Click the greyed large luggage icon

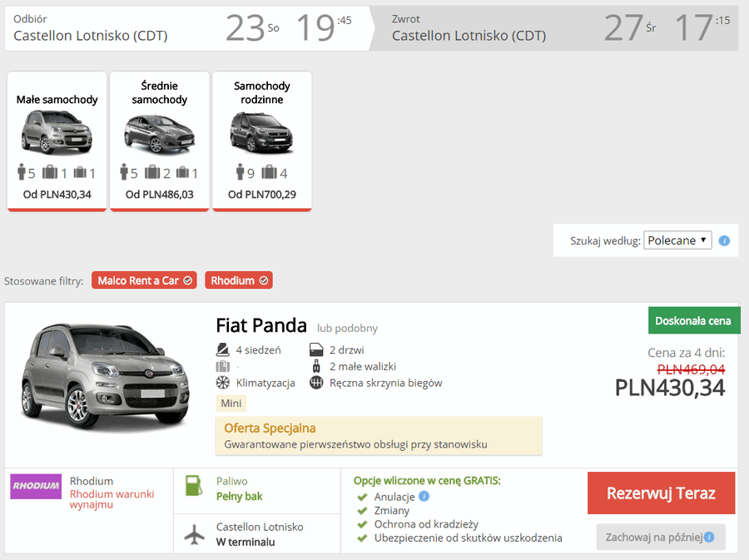click(x=222, y=366)
